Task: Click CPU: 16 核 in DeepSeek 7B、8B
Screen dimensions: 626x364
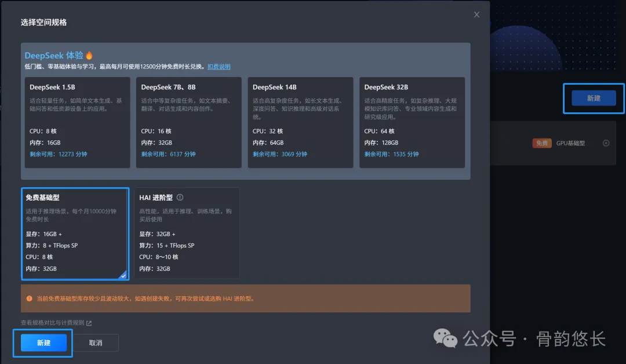Action: 156,131
